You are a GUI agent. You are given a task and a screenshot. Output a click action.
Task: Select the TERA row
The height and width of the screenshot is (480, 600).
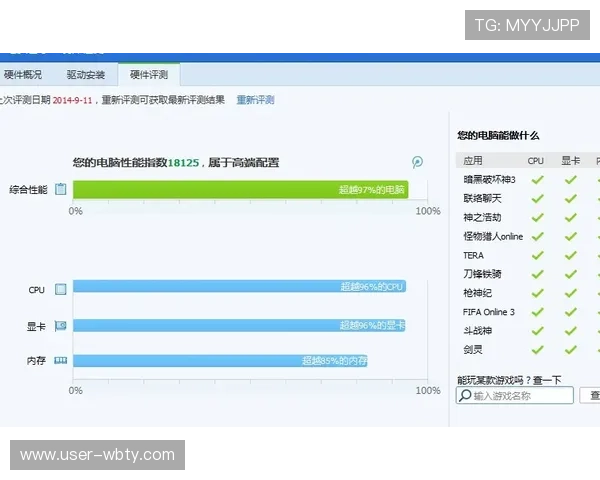pyautogui.click(x=528, y=255)
